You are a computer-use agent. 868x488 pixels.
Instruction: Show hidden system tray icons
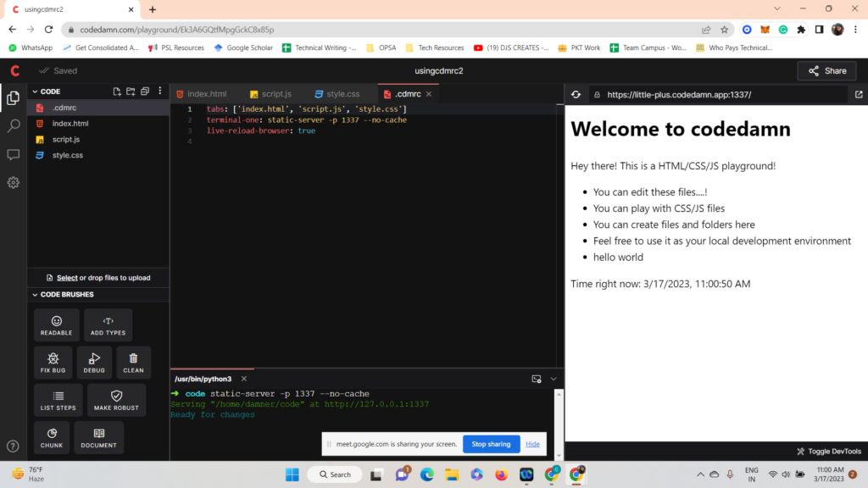(700, 474)
